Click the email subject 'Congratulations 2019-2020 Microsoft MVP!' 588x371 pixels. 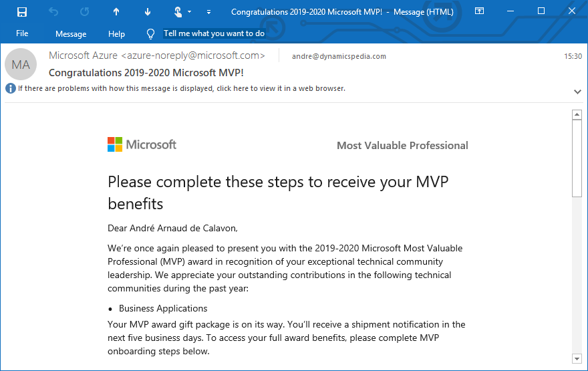tap(146, 73)
